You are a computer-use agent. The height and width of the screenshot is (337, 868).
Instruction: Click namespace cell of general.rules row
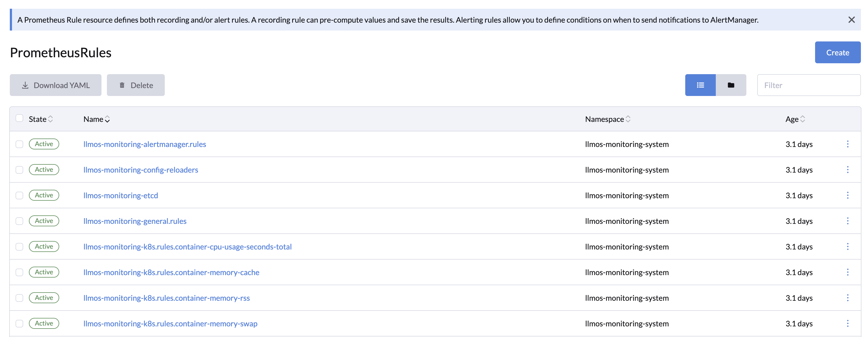[x=627, y=221]
